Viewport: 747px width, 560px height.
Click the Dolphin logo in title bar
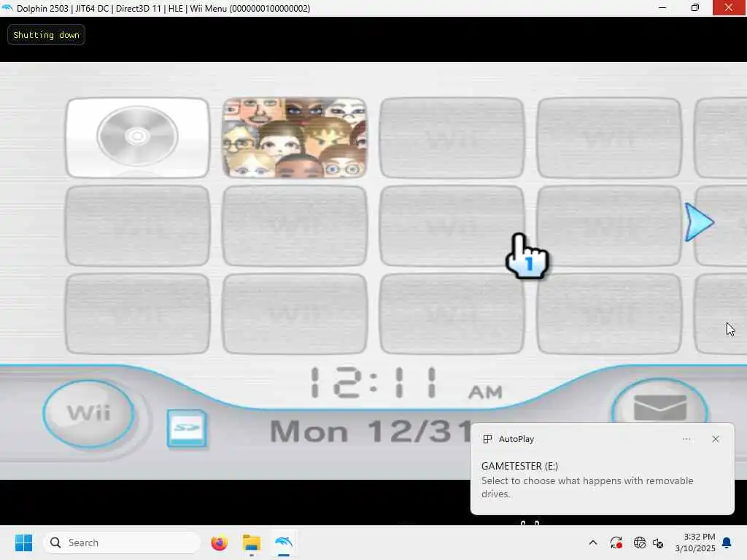(x=7, y=8)
